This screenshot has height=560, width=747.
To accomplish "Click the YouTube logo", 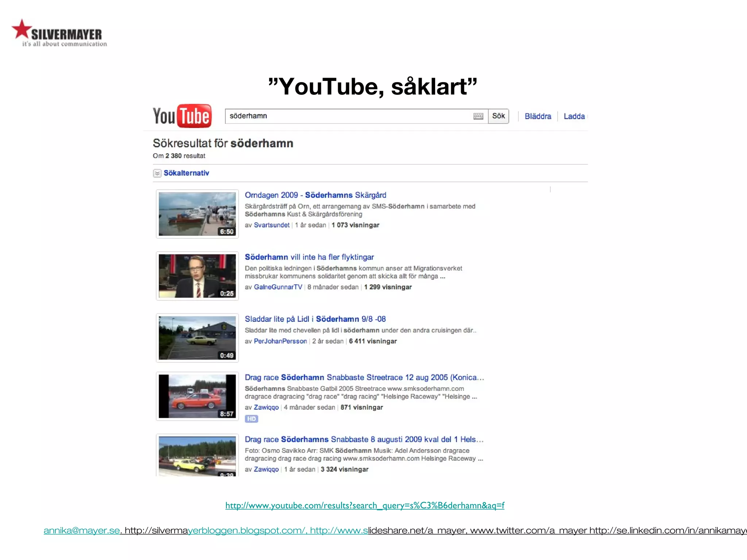I will click(x=182, y=116).
